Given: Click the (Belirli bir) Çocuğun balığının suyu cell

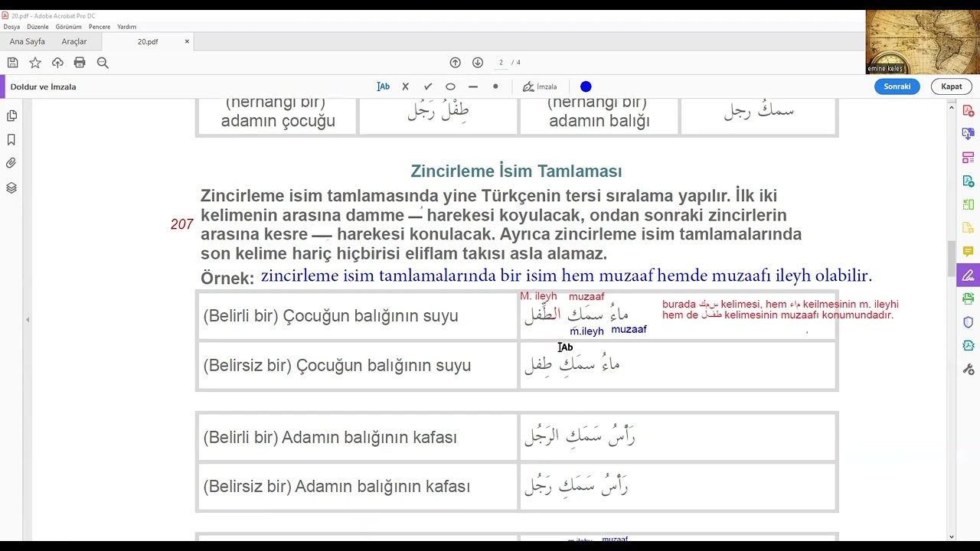Looking at the screenshot, I should (358, 316).
